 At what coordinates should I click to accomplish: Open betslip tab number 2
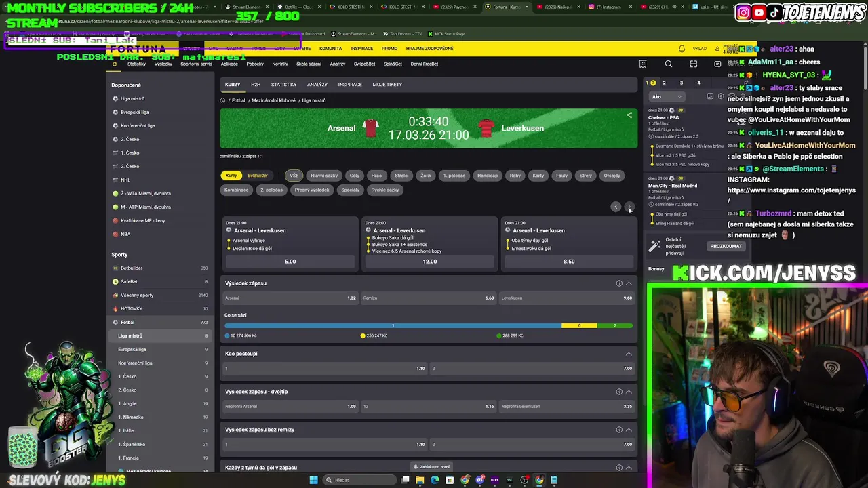pos(664,83)
